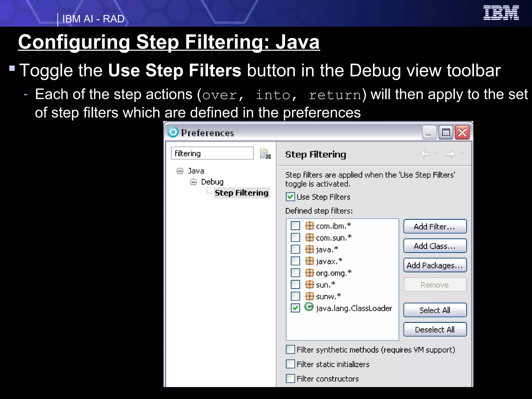Collapse the Java tree node

180,171
